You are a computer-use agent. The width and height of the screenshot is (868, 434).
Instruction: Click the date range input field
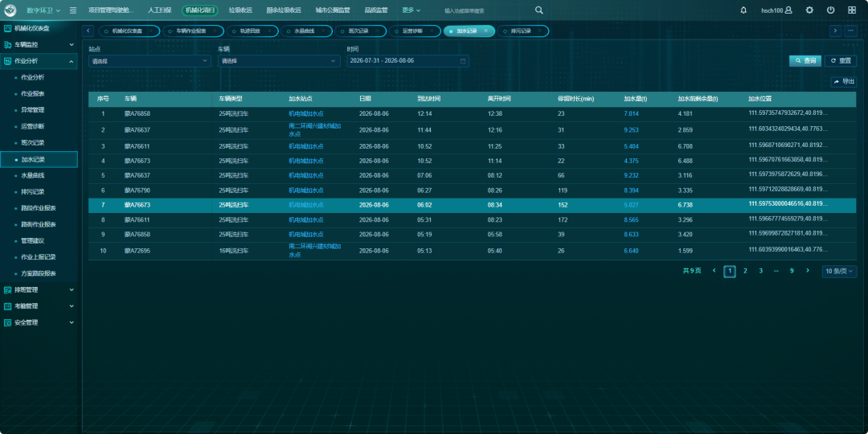(x=408, y=61)
